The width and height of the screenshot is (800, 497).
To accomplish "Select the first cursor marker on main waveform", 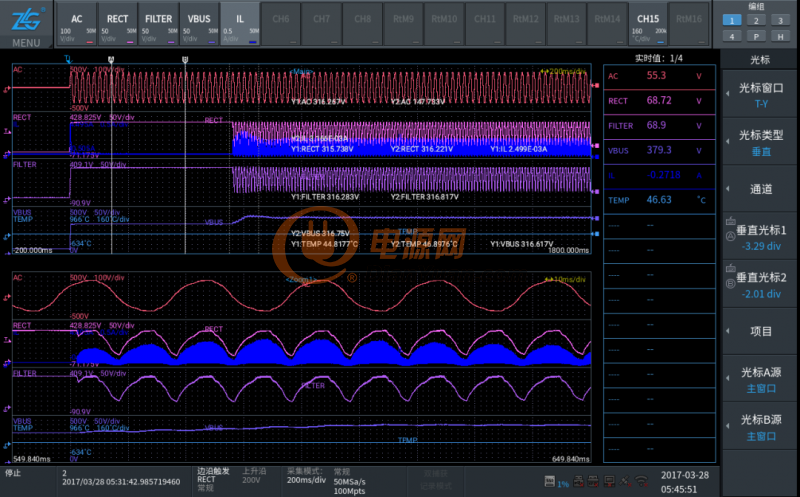I will [x=112, y=61].
